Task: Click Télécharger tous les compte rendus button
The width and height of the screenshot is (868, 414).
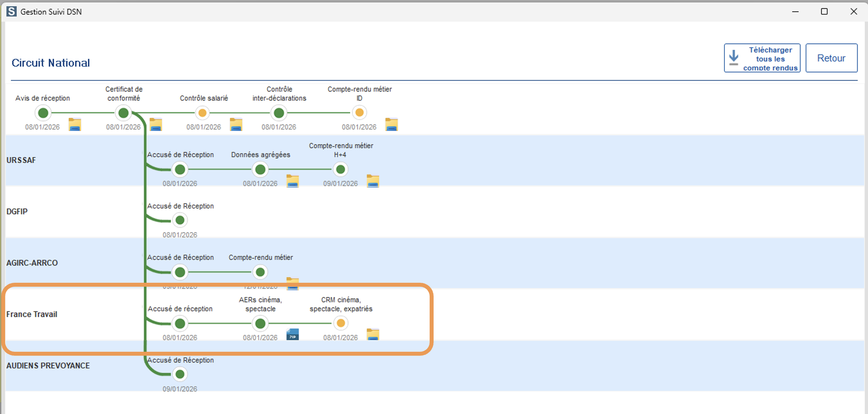Action: 762,58
